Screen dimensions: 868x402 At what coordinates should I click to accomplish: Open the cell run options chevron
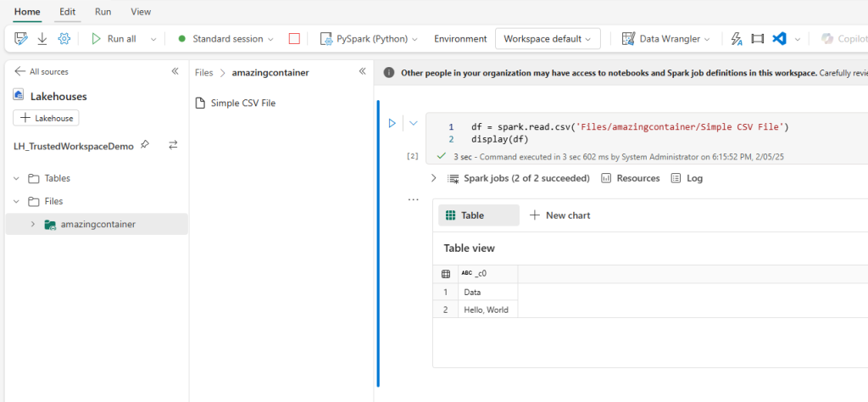tap(413, 123)
